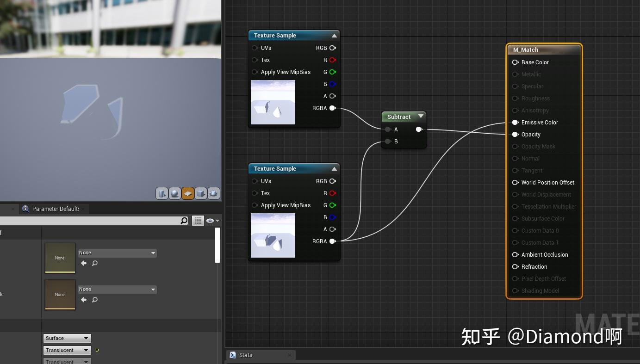Click the browse magnifier under the first texture slot
Image resolution: width=640 pixels, height=364 pixels.
click(x=94, y=263)
